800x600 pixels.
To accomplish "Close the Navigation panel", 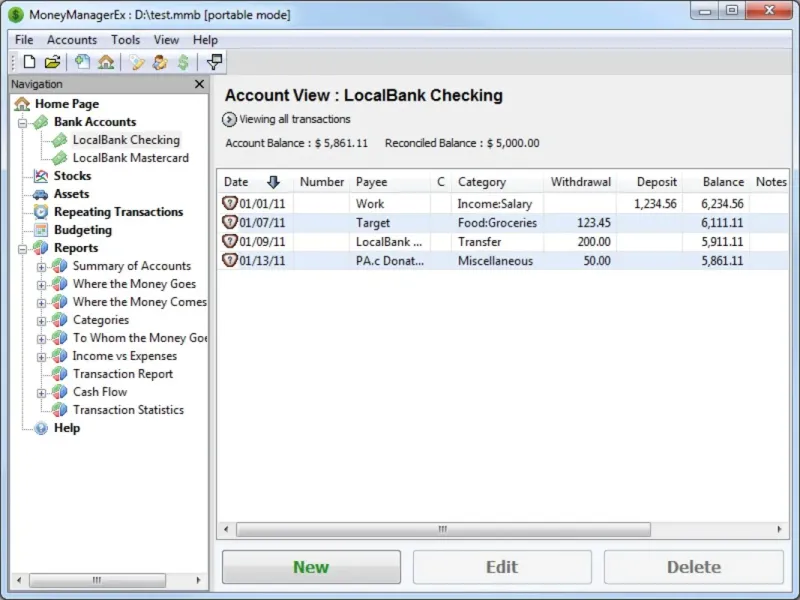I will pos(199,84).
